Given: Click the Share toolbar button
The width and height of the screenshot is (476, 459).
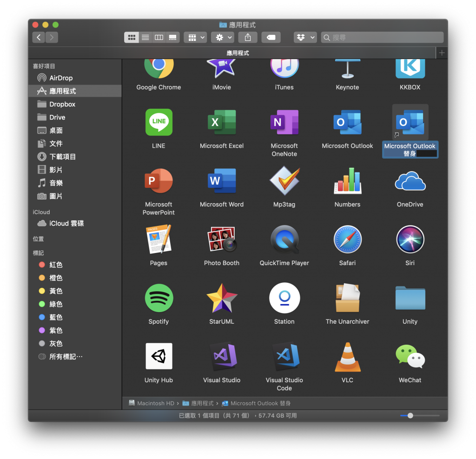Looking at the screenshot, I should [248, 37].
